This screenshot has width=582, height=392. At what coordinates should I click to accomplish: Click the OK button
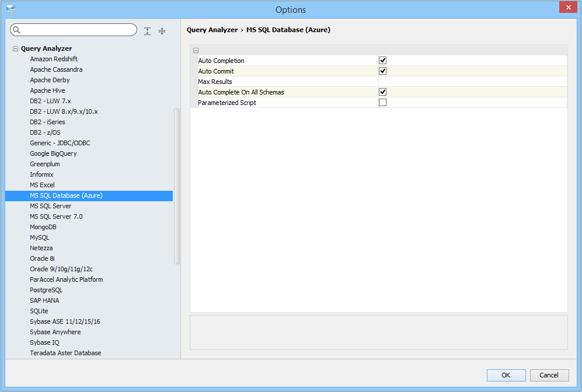pos(506,375)
